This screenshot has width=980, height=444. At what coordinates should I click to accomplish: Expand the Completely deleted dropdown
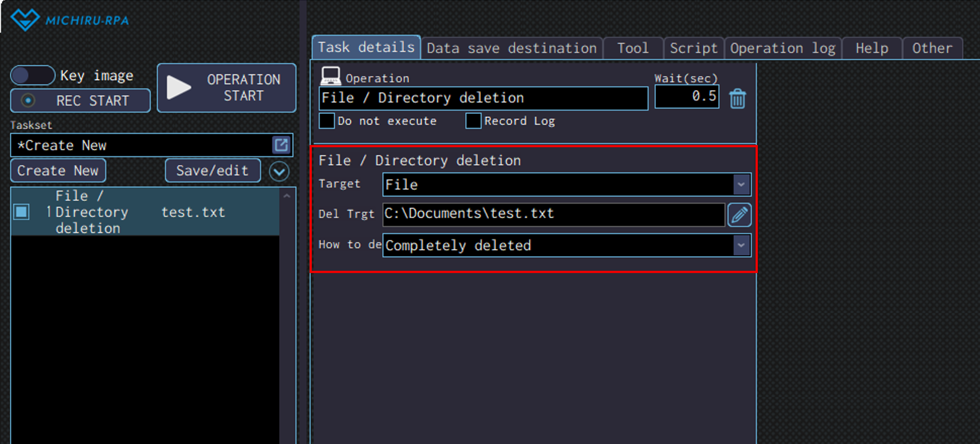coord(741,245)
